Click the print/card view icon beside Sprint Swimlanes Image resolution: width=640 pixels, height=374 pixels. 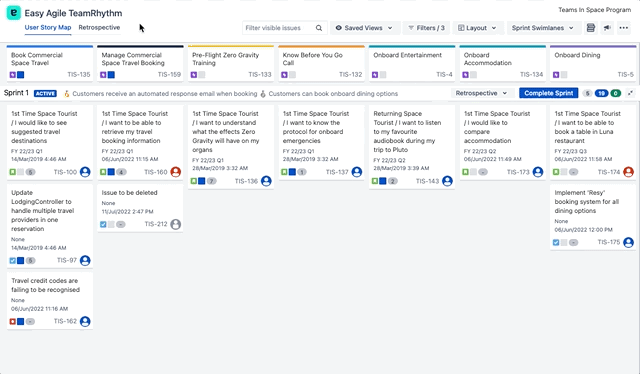click(x=591, y=28)
